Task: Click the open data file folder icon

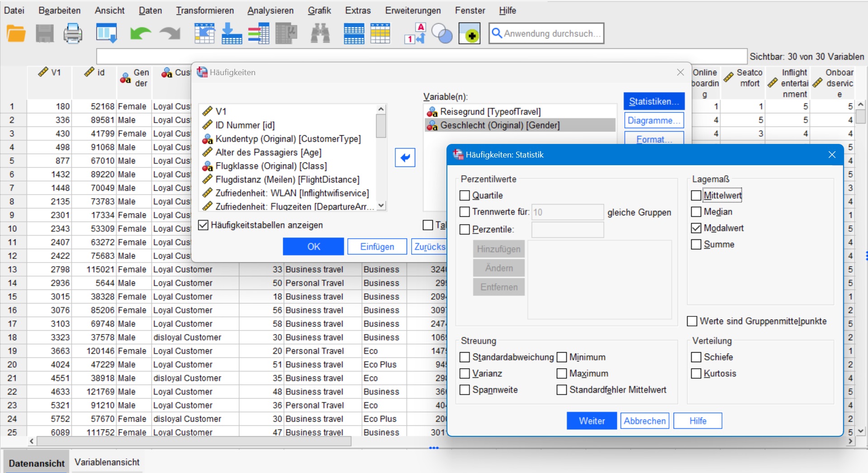Action: click(16, 34)
